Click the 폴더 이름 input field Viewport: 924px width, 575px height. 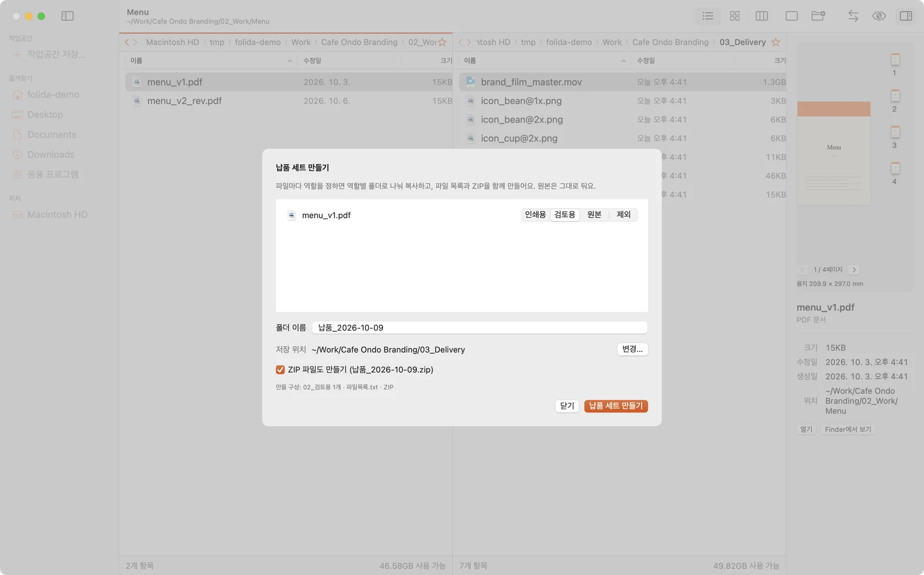[x=479, y=328]
